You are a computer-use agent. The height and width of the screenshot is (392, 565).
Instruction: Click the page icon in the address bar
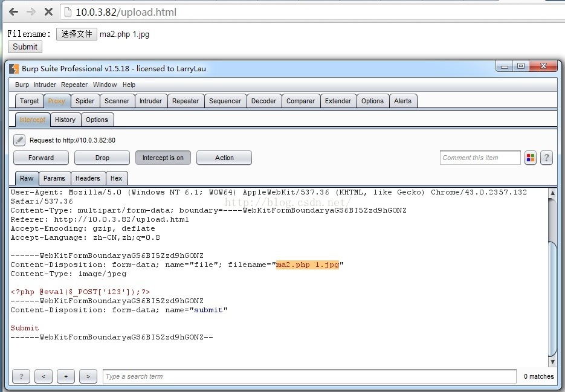pyautogui.click(x=68, y=12)
